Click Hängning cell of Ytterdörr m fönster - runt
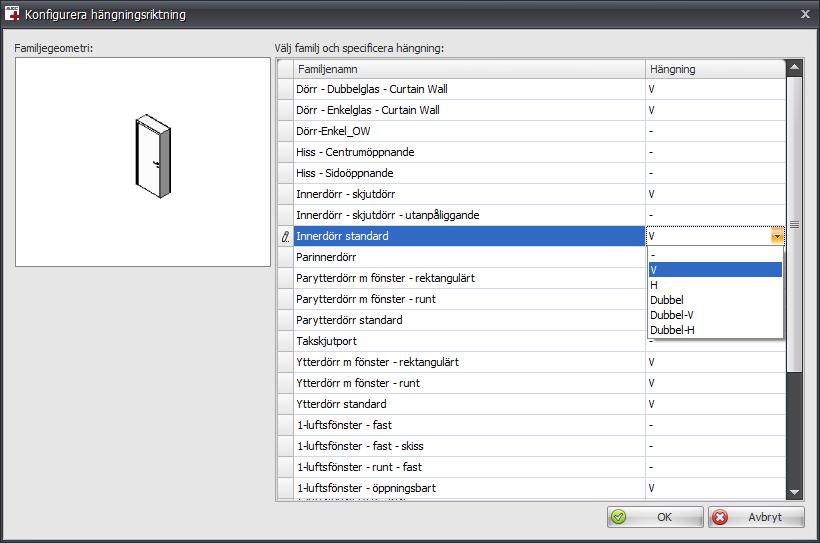The image size is (820, 543). pos(715,383)
